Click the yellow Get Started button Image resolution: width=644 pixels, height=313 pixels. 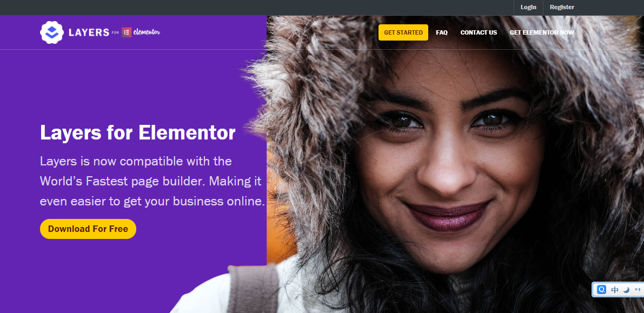tap(403, 32)
